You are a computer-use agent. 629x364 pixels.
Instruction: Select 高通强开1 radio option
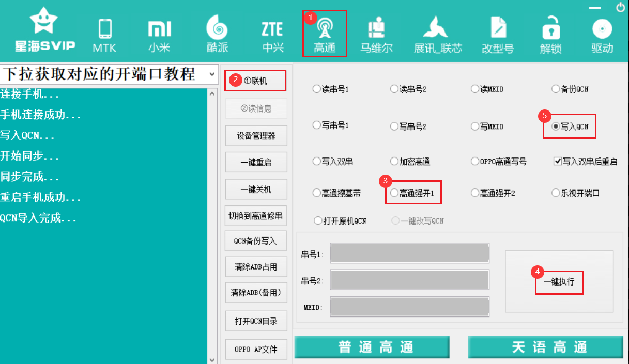pos(412,193)
